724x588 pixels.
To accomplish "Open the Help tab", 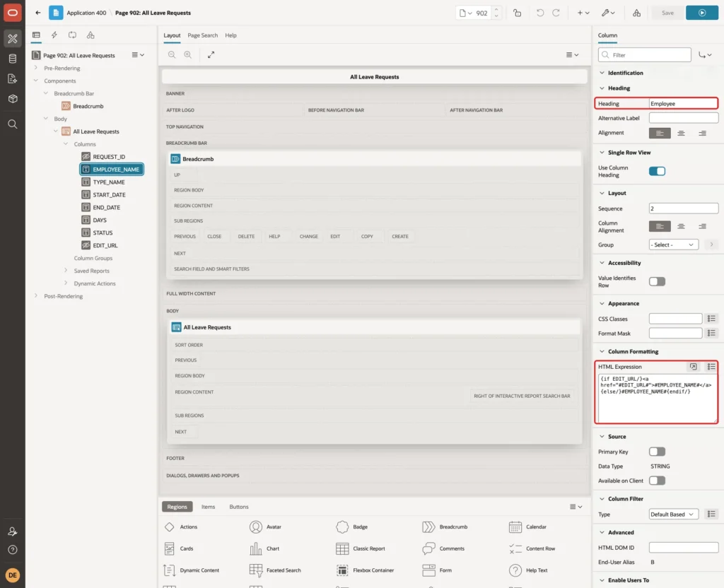I will 230,35.
